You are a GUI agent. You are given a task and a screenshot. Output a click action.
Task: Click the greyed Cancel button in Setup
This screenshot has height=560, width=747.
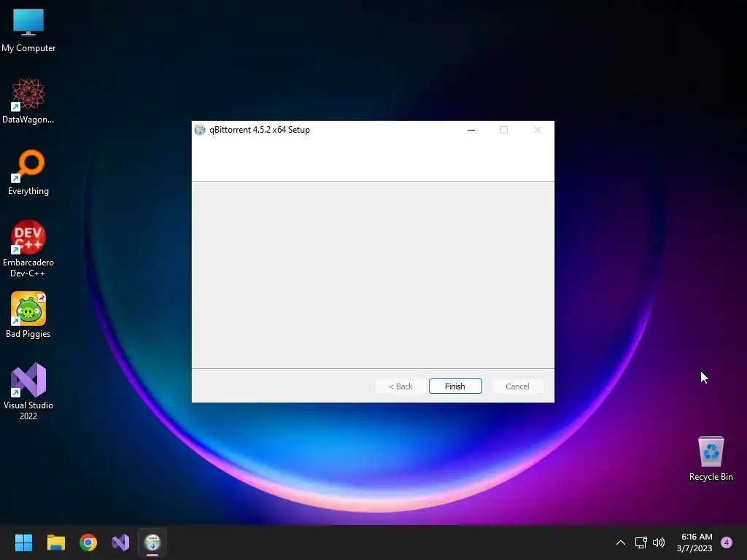517,386
